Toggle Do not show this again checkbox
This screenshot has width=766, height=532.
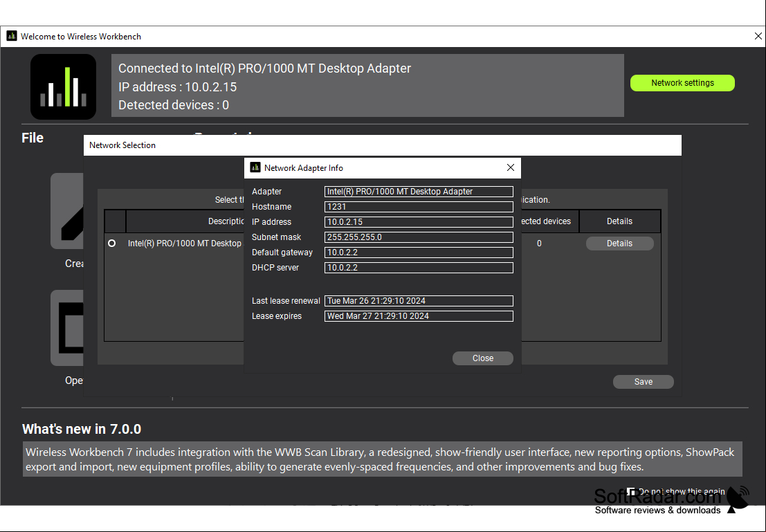click(630, 491)
